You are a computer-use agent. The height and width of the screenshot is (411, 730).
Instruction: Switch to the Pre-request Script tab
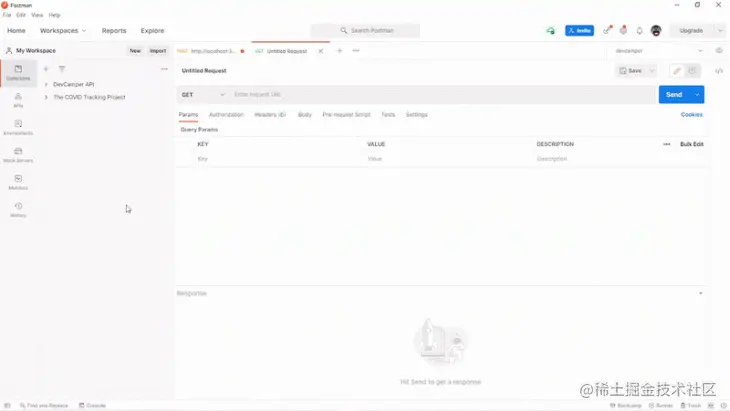click(346, 115)
